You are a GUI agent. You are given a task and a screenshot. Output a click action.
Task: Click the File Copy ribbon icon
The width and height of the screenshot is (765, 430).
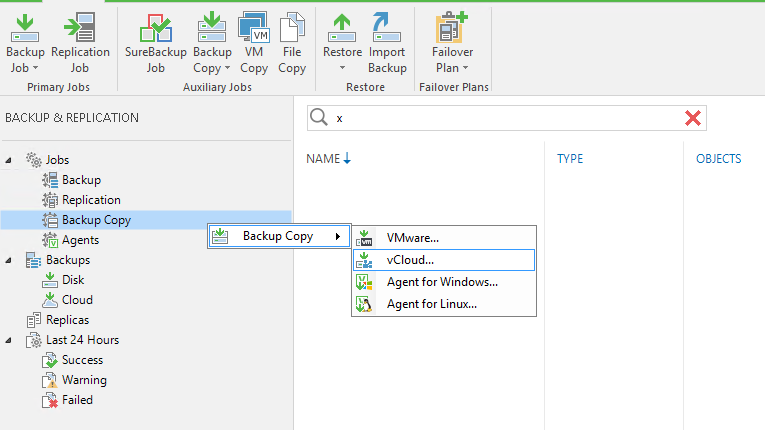(x=292, y=27)
